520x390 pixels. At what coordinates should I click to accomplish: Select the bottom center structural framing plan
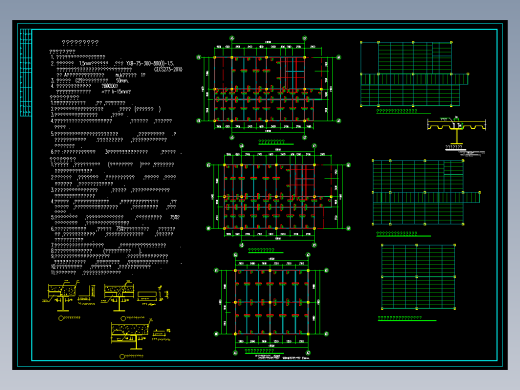pyautogui.click(x=271, y=303)
